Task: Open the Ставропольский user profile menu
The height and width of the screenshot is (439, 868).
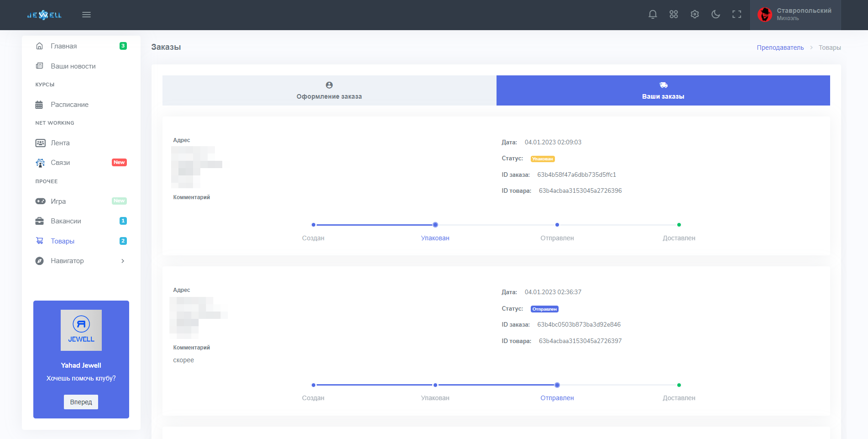Action: [x=795, y=15]
